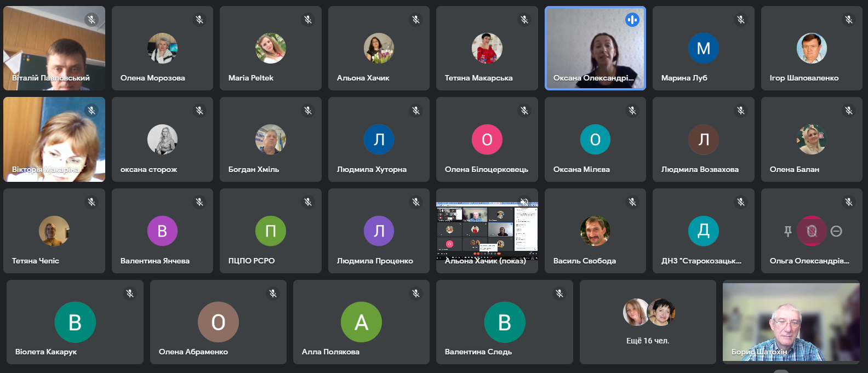Click the muted audio icon on Альона Хачик's presentation
The height and width of the screenshot is (373, 868).
click(x=524, y=202)
